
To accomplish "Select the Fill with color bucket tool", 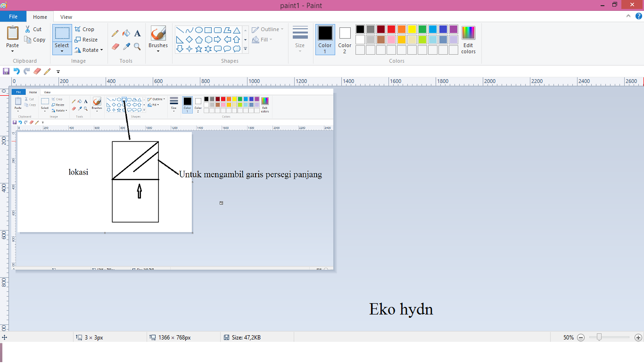I will point(126,33).
